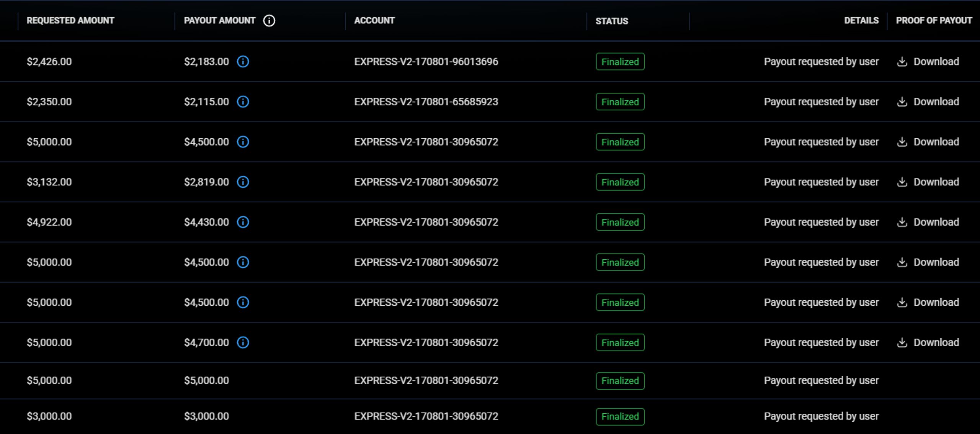Viewport: 980px width, 434px height.
Task: Click the Requested Amount column header
Action: coord(70,21)
